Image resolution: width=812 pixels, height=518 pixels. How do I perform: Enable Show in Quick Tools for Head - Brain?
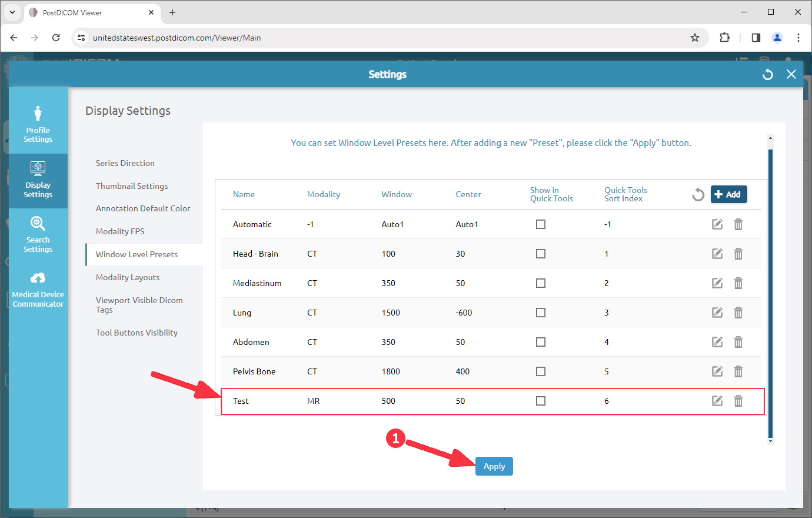541,253
